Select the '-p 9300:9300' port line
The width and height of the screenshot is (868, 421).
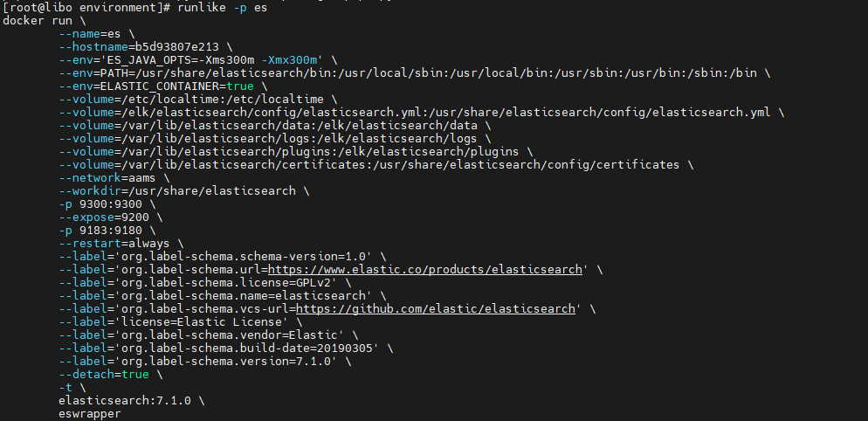point(107,204)
